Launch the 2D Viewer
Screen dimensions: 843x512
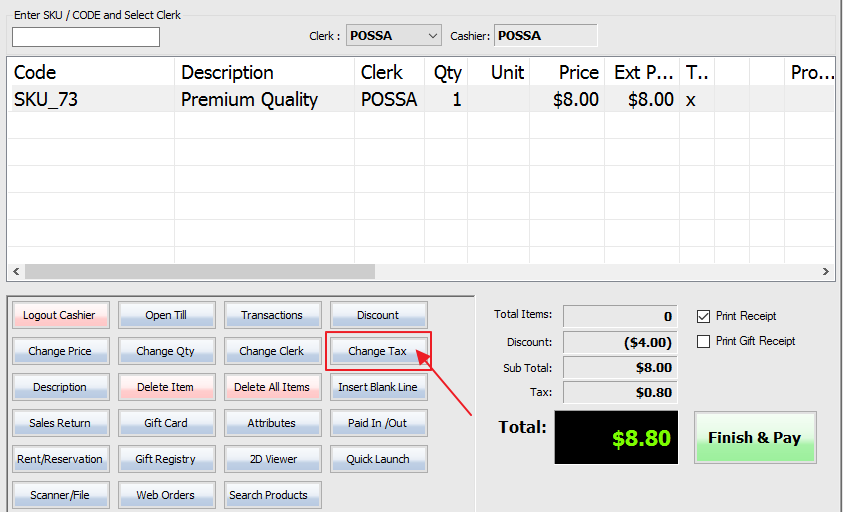273,459
